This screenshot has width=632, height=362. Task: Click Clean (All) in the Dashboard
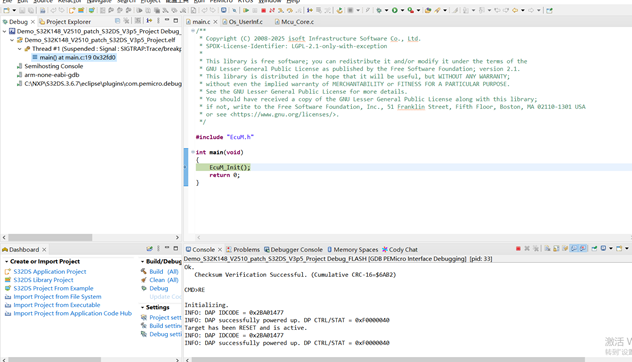164,280
